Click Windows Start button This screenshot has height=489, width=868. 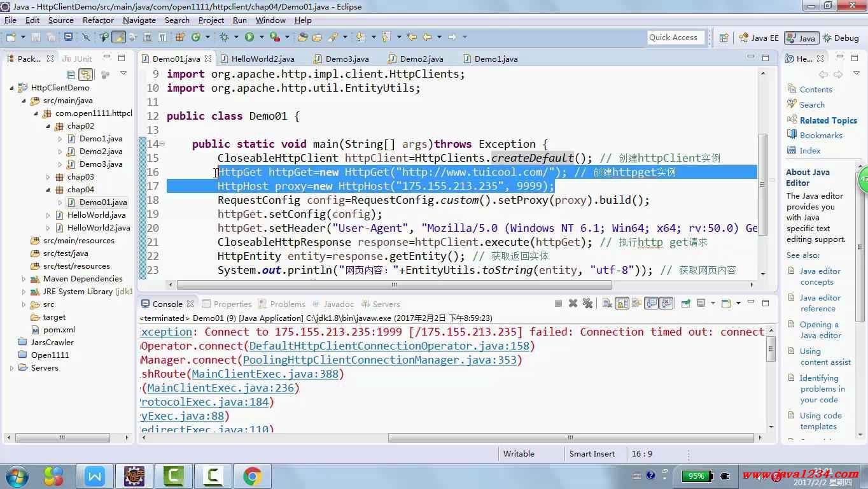(17, 476)
